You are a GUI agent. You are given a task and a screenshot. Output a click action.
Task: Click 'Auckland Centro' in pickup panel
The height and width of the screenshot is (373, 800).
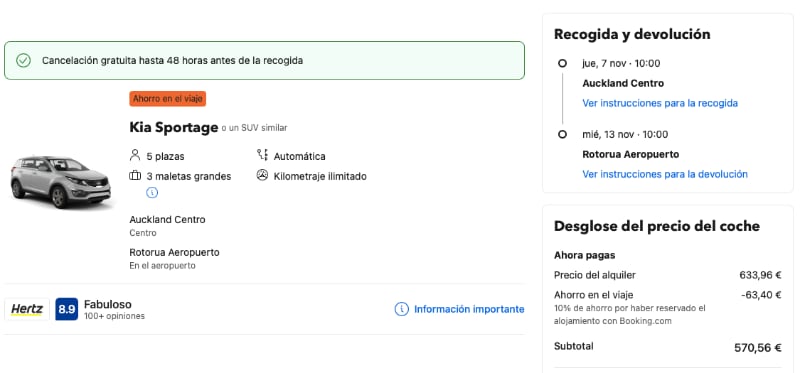tap(623, 84)
